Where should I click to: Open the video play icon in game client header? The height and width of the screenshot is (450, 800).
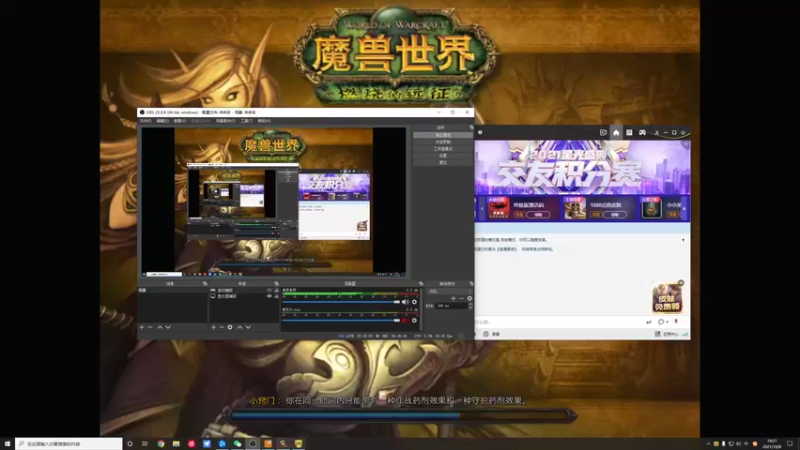click(x=603, y=133)
